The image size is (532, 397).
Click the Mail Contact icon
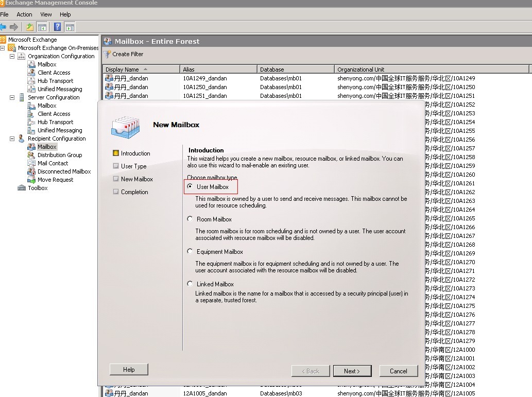31,163
